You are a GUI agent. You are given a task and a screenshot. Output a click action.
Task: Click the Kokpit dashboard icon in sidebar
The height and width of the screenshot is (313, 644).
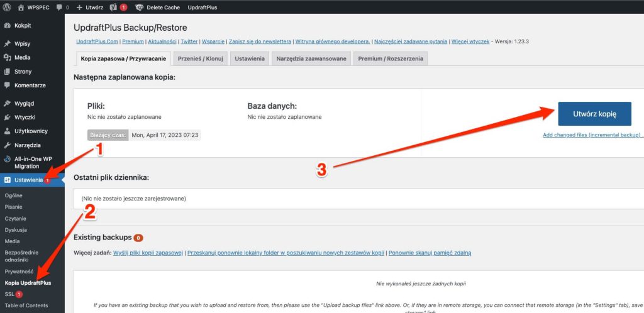(x=7, y=26)
